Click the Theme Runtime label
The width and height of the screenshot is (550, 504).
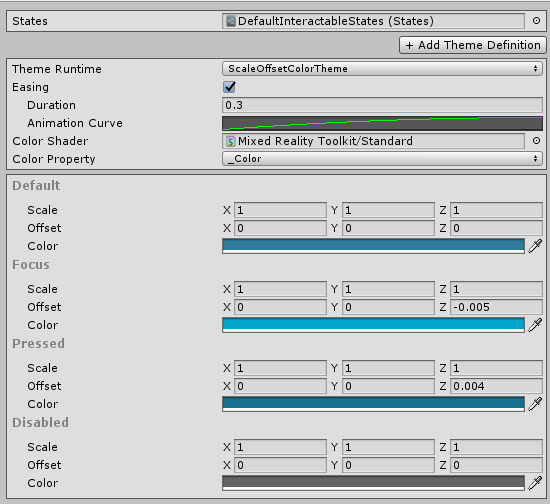click(56, 69)
